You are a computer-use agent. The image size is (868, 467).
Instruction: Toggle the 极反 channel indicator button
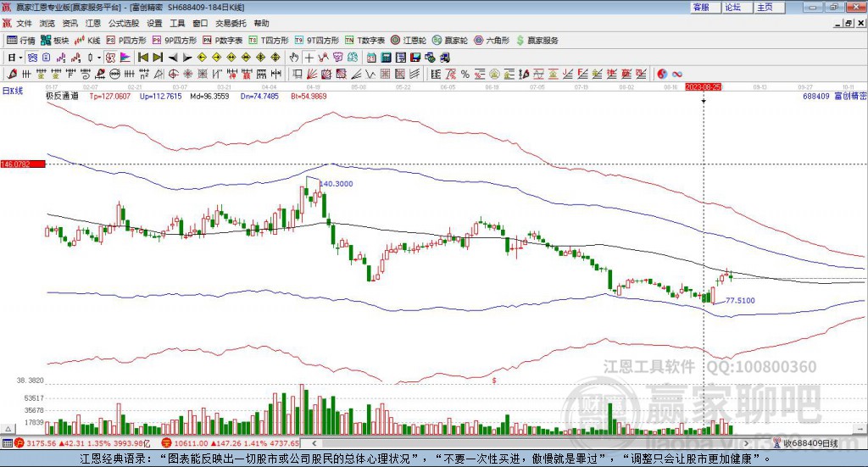pyautogui.click(x=110, y=58)
